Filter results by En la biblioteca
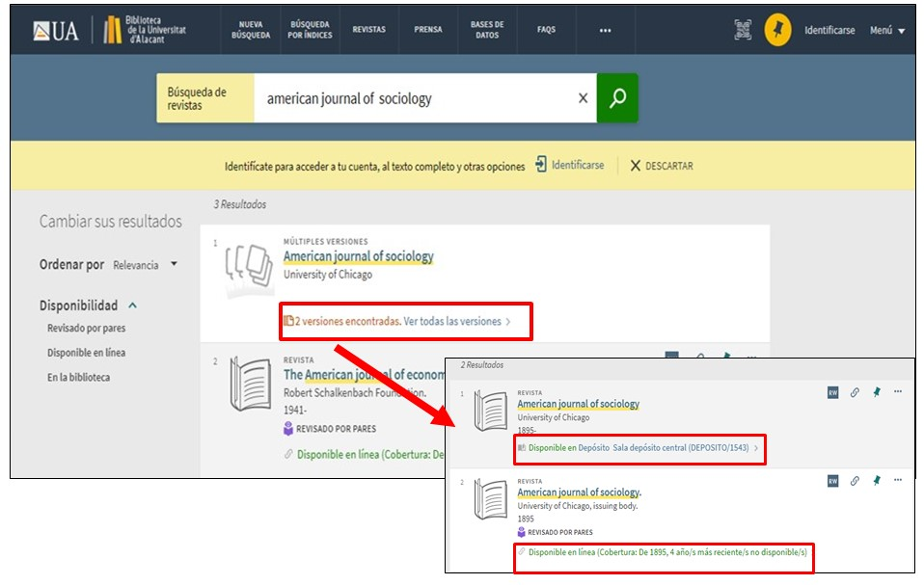 (78, 377)
